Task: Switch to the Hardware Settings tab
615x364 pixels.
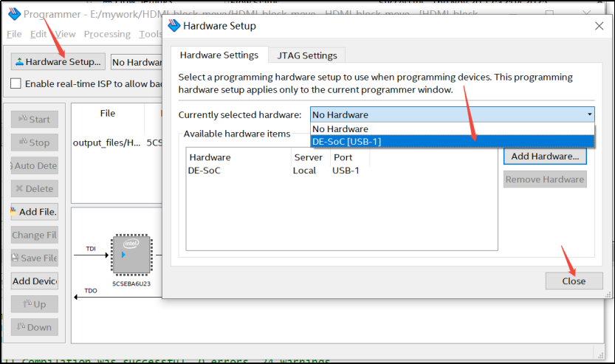Action: tap(219, 55)
